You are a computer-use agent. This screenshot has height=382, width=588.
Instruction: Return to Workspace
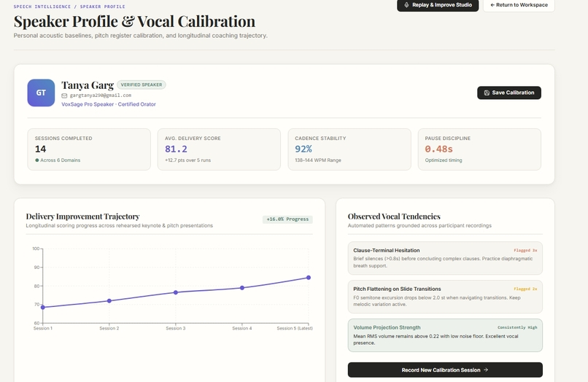(519, 5)
